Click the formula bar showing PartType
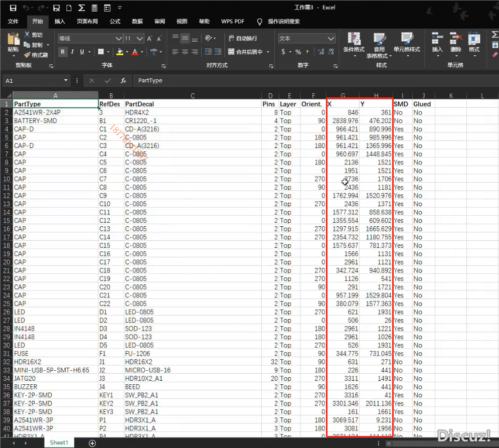Image resolution: width=499 pixels, height=448 pixels. pos(315,81)
